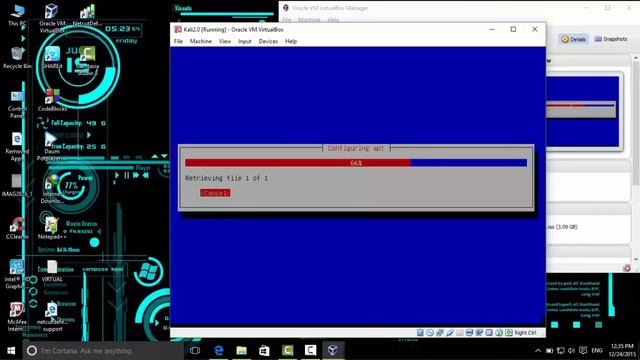Click the Recycle Bin desktop icon
Viewport: 640px width, 360px height.
click(x=17, y=58)
